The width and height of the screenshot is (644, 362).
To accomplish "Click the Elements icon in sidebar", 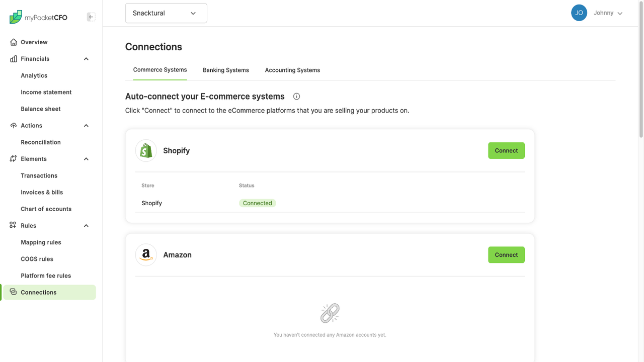I will click(x=14, y=159).
